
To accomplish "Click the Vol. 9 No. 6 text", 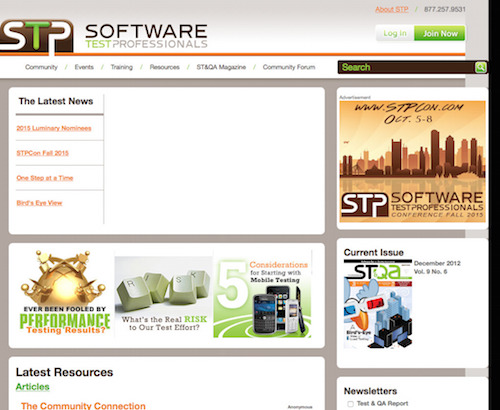I will (430, 272).
